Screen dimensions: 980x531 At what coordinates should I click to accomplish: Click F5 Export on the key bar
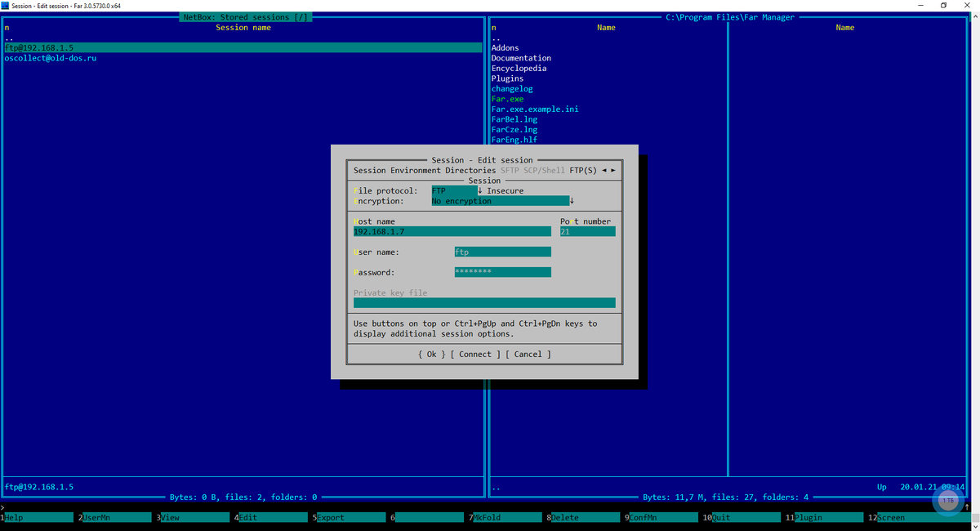(350, 518)
